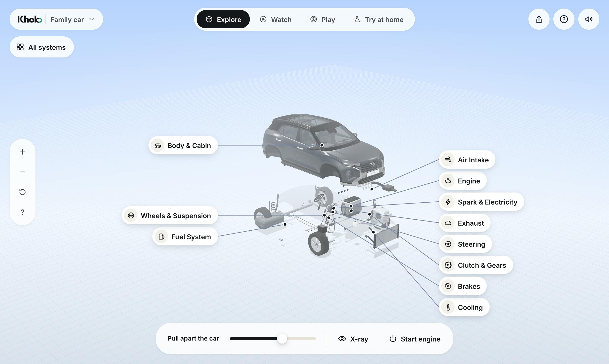Click the Pull apart the car slider handle
Viewport: 609px width, 364px height.
pos(282,339)
